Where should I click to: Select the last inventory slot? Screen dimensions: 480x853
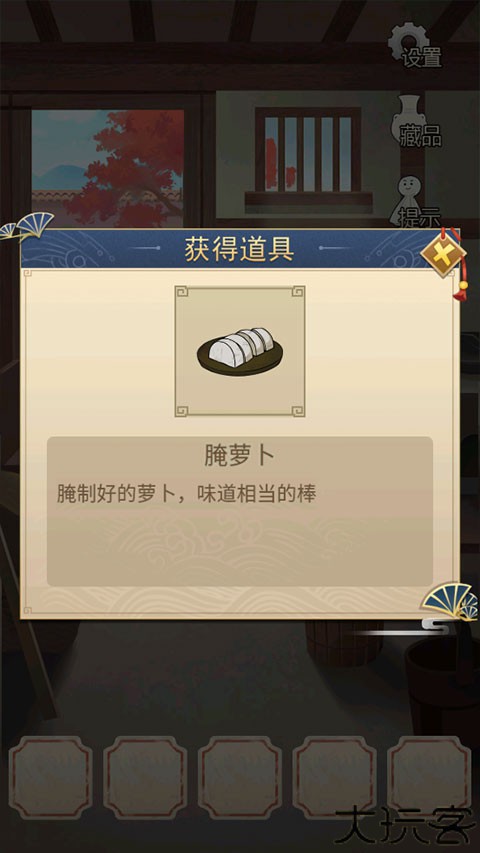point(429,778)
